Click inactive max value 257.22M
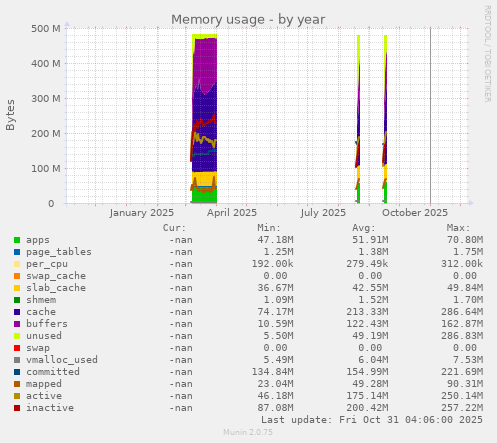497x443 pixels. click(x=462, y=408)
